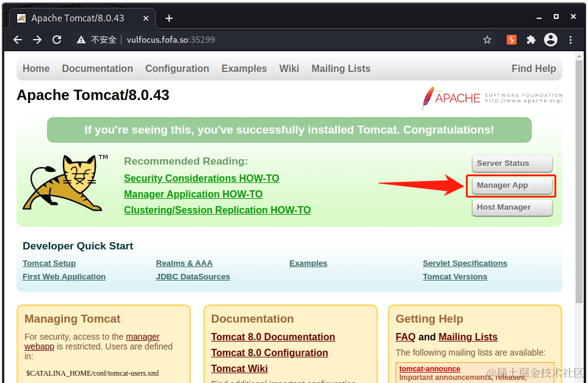Open Security Considerations HOW-TO link
Image resolution: width=588 pixels, height=383 pixels.
[201, 178]
